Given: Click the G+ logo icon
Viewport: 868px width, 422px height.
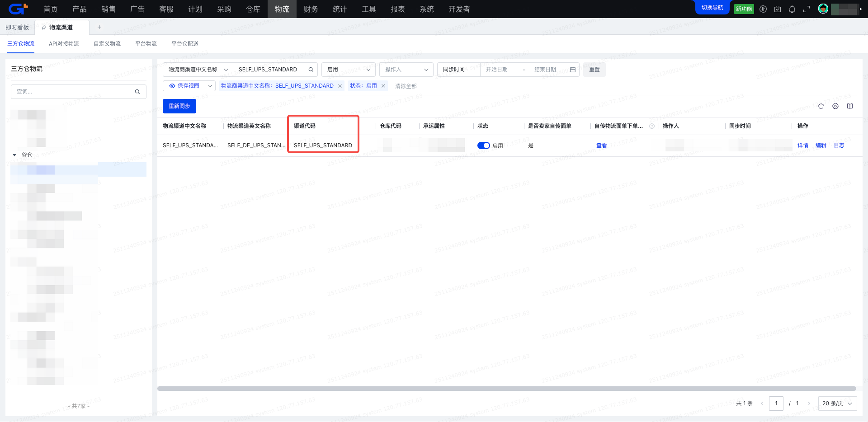Looking at the screenshot, I should 18,9.
